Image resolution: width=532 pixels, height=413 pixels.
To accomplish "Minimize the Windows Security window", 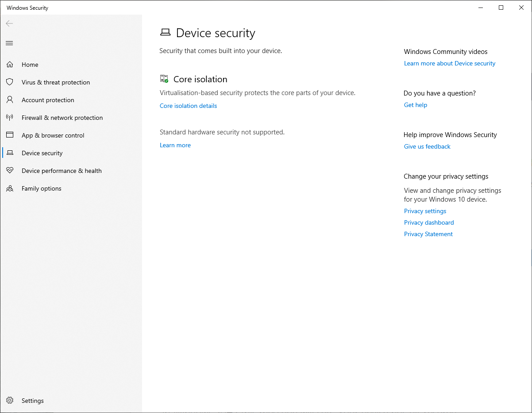I will (481, 8).
